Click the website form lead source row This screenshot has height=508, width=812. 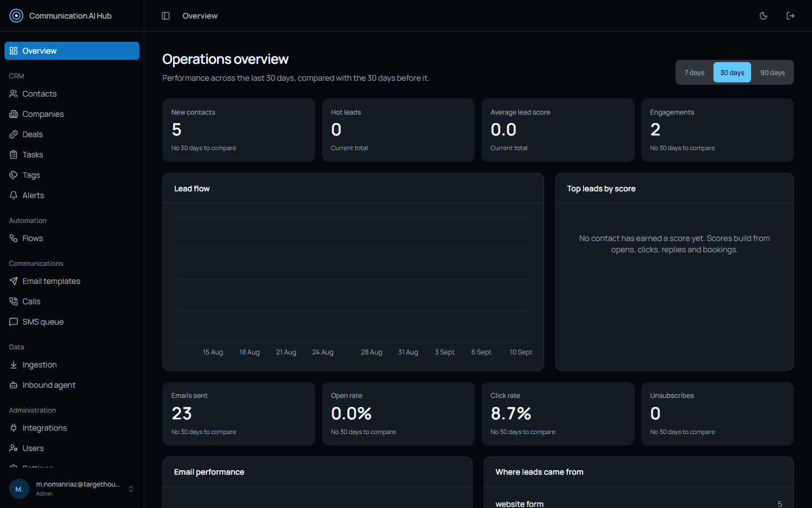point(639,503)
